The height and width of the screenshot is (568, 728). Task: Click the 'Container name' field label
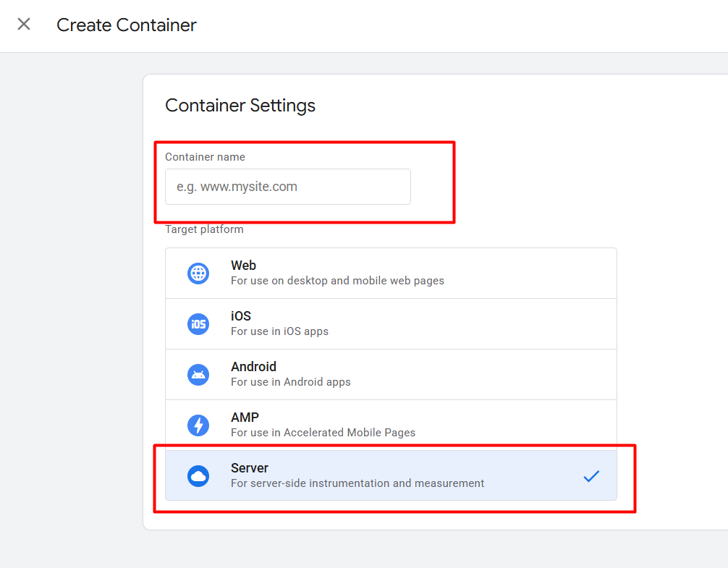(x=205, y=157)
